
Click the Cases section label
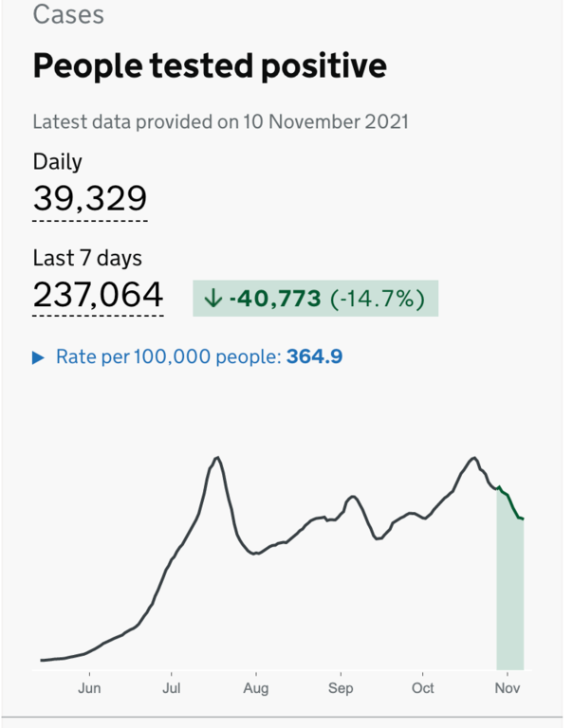pos(68,14)
